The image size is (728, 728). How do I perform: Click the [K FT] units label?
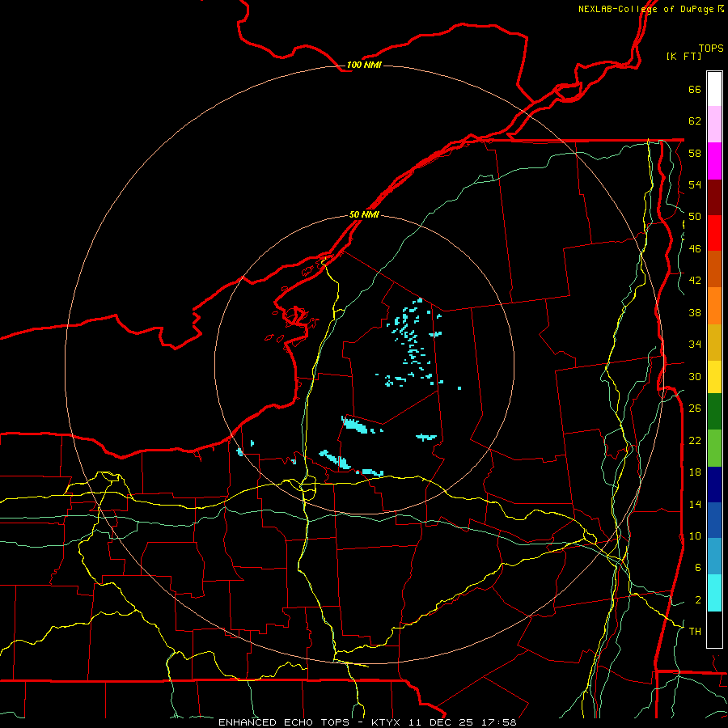tap(684, 56)
